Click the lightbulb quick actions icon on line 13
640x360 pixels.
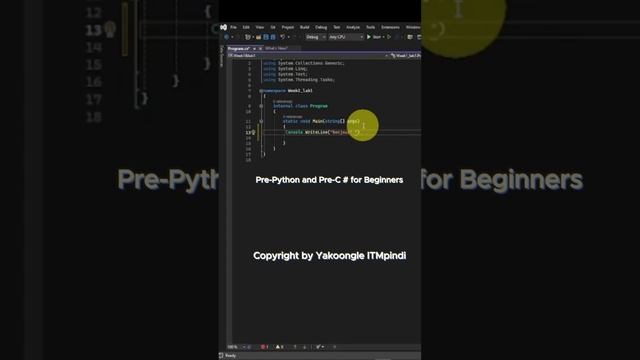click(253, 132)
